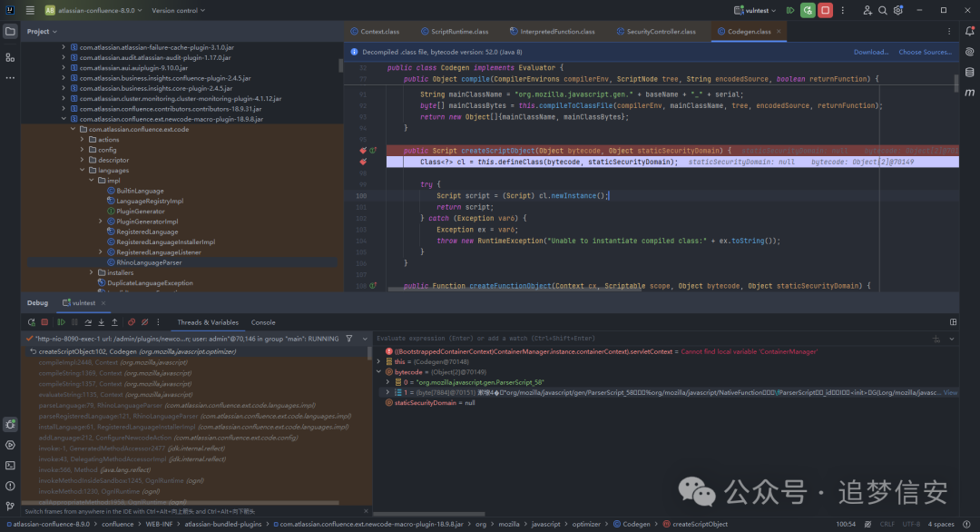Screen dimensions: 980x532
Task: Open Maven tool window in right sidebar
Action: (969, 93)
